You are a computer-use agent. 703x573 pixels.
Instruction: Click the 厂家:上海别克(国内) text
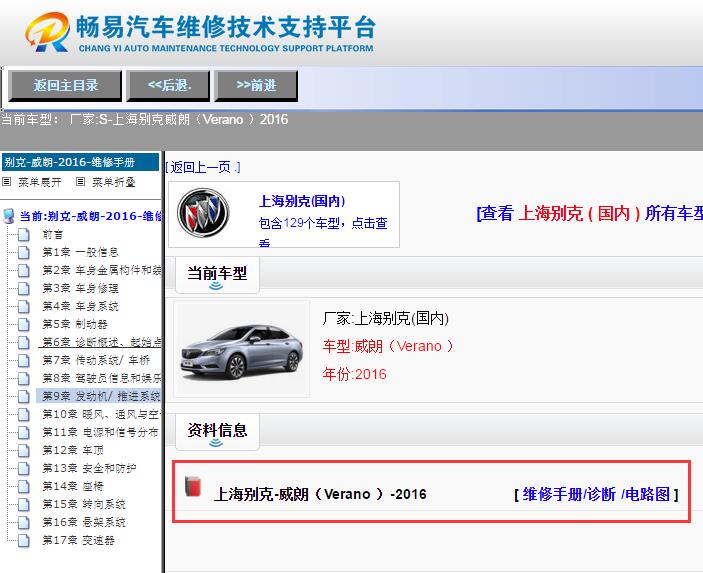(386, 318)
